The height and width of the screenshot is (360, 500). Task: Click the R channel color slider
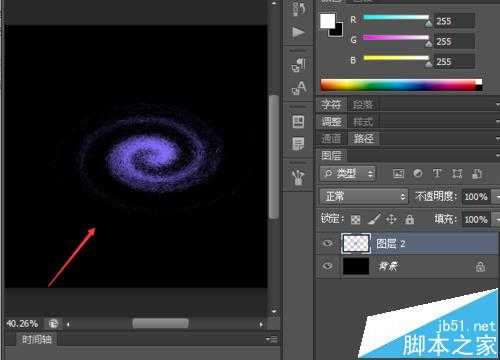pyautogui.click(x=396, y=18)
